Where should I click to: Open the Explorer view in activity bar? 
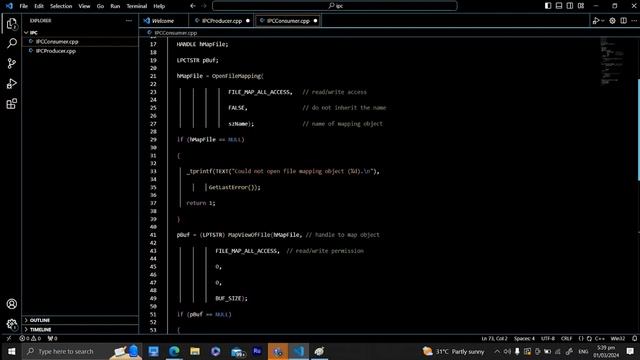click(11, 24)
